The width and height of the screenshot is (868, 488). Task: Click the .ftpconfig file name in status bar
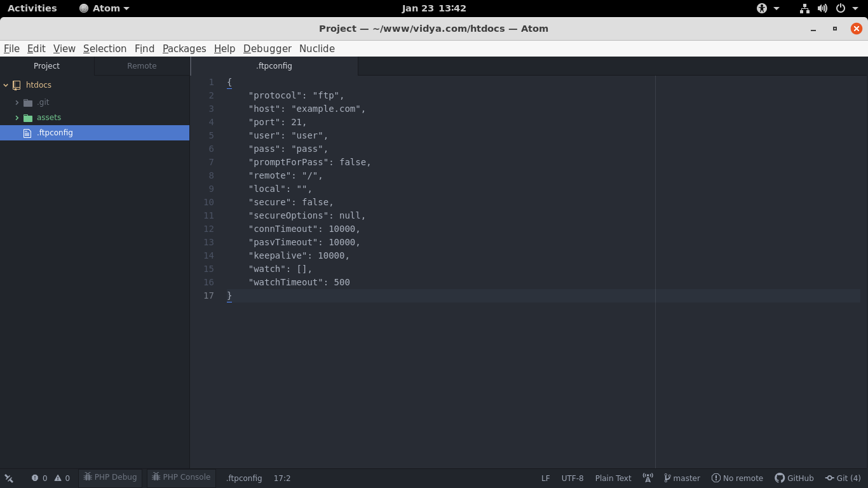tap(244, 478)
